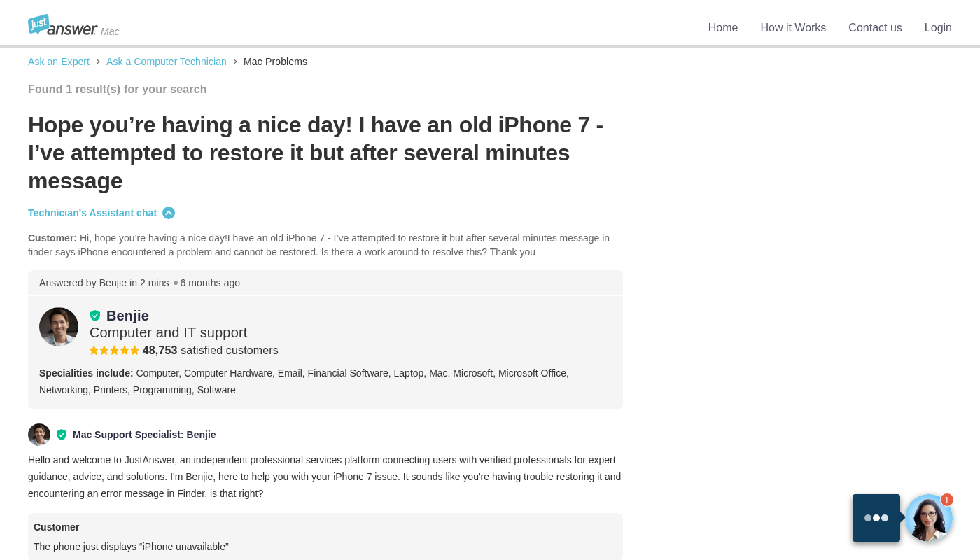Open the chat typing bubble widget
980x560 pixels.
[876, 518]
